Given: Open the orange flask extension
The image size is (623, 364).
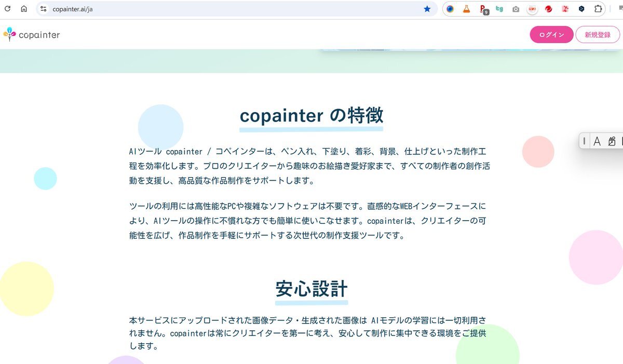Looking at the screenshot, I should point(466,9).
